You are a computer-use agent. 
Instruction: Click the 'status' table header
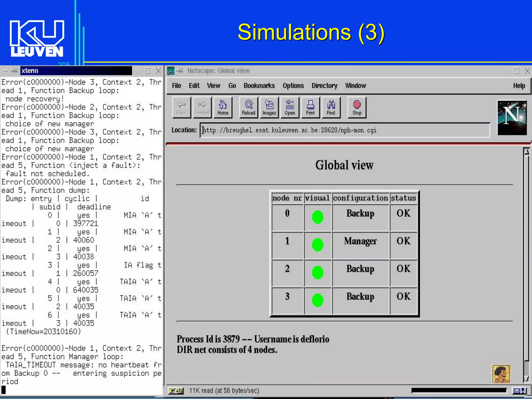(x=403, y=198)
